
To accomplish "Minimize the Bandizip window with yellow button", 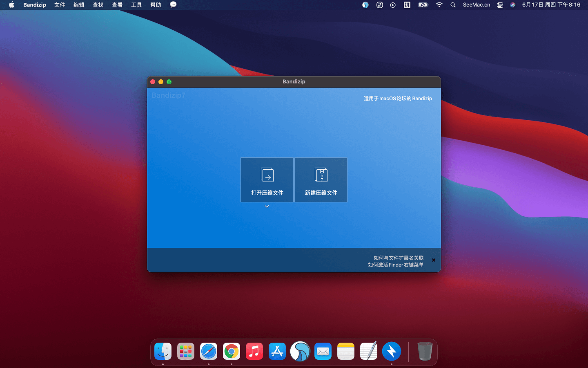I will [161, 82].
